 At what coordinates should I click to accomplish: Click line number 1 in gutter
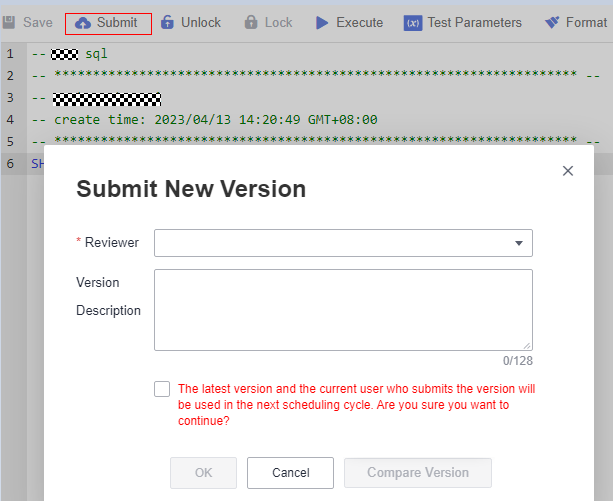10,54
